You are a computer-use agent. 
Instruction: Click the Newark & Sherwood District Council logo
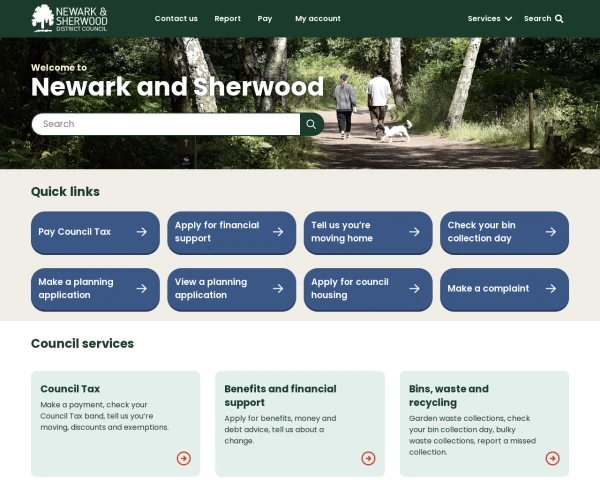click(69, 18)
